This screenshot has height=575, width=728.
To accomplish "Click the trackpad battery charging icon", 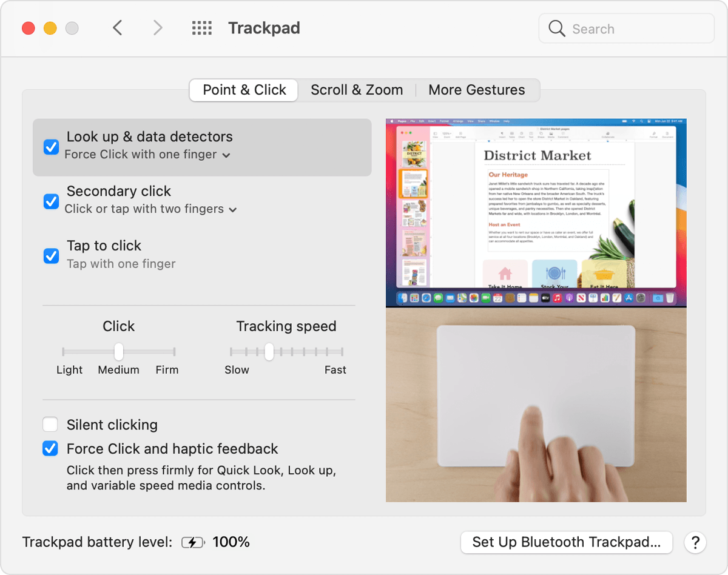I will [193, 542].
